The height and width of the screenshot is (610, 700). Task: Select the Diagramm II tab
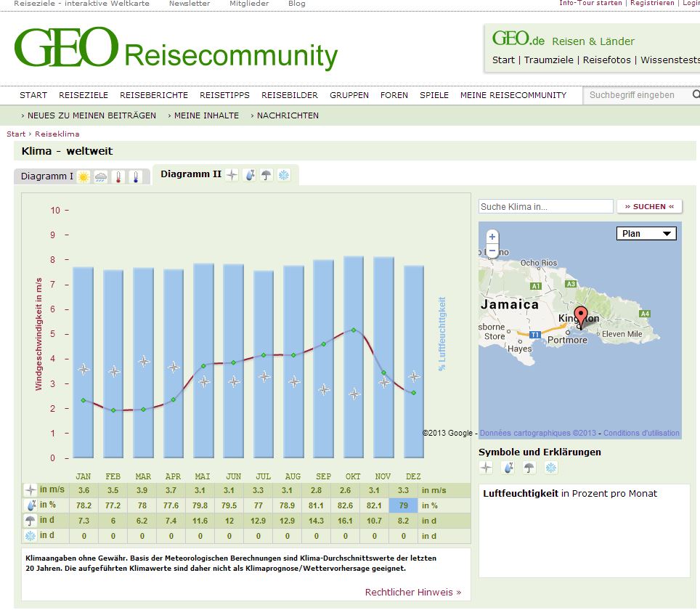[x=190, y=174]
